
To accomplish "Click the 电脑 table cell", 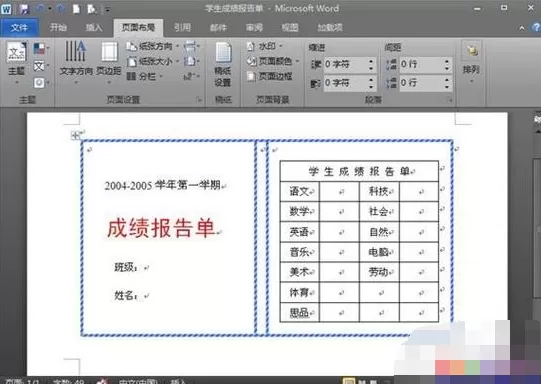I will pos(379,252).
